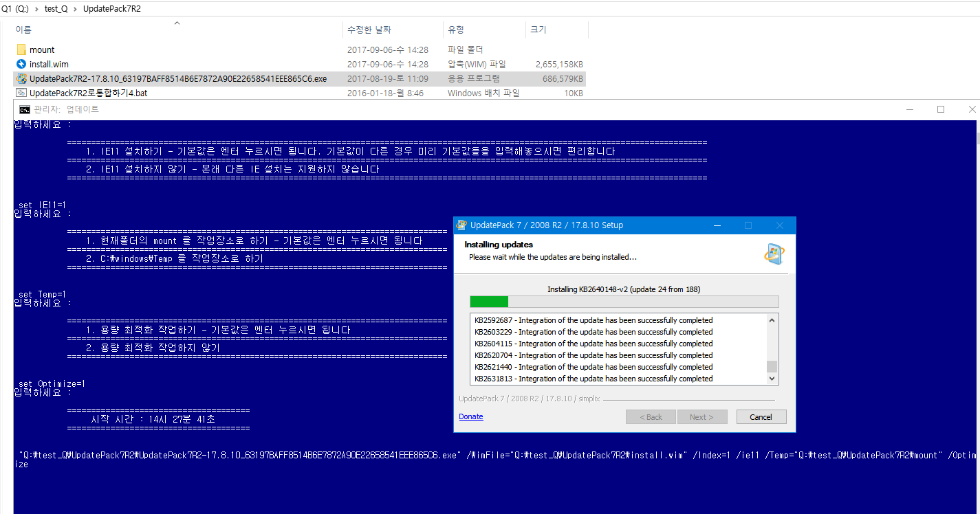The width and height of the screenshot is (980, 514).
Task: Click the disabled Back button
Action: (651, 417)
